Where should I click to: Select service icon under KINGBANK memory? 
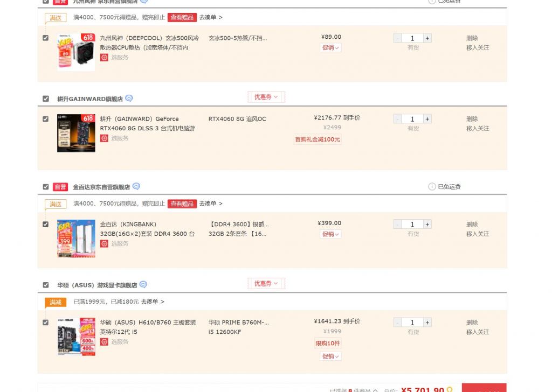(x=104, y=243)
